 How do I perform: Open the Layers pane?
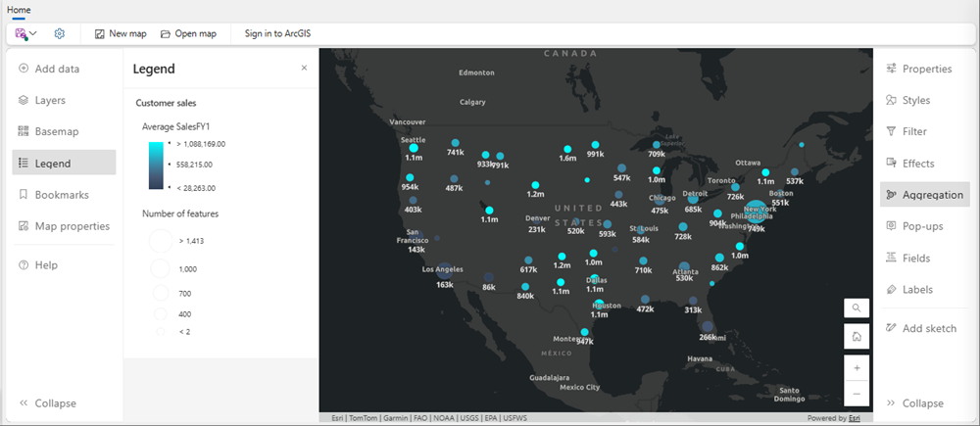[x=64, y=100]
